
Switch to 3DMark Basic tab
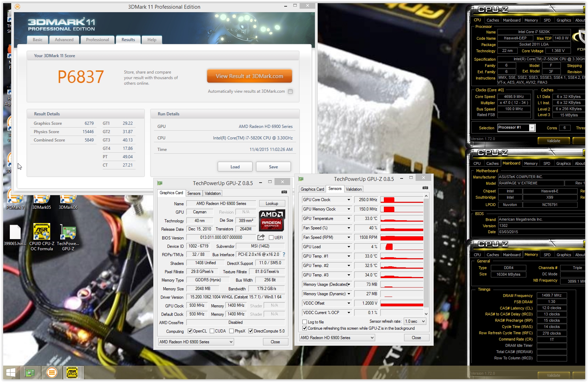pyautogui.click(x=38, y=40)
